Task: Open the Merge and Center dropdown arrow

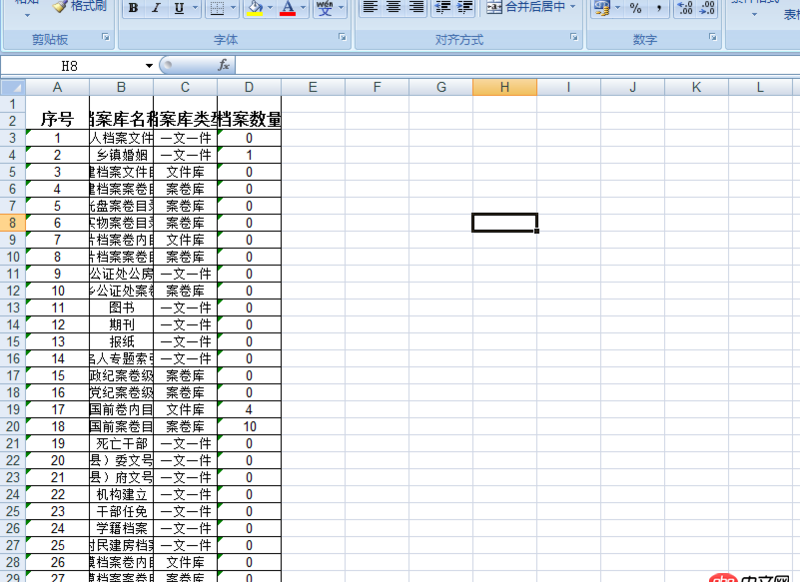Action: (x=572, y=7)
